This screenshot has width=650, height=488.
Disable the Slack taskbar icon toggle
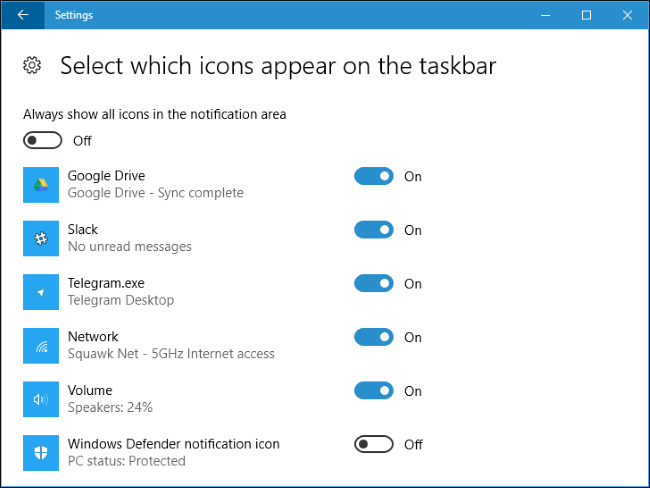point(374,230)
